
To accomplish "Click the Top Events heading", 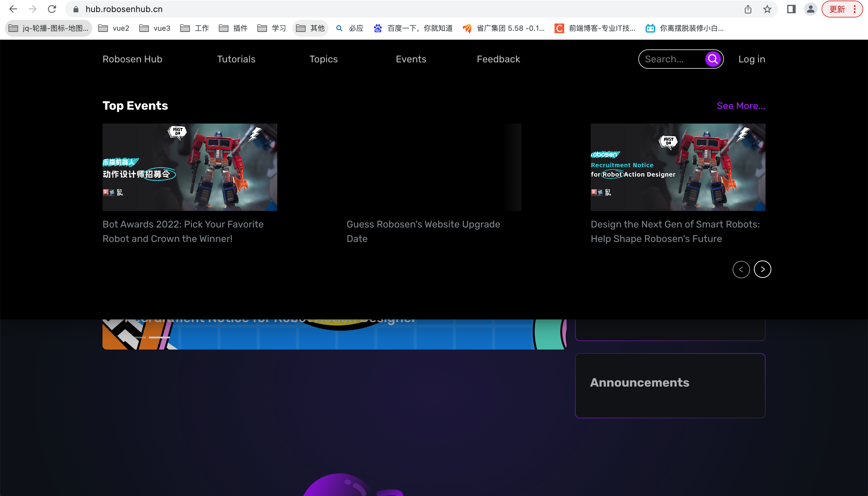I will click(x=135, y=106).
